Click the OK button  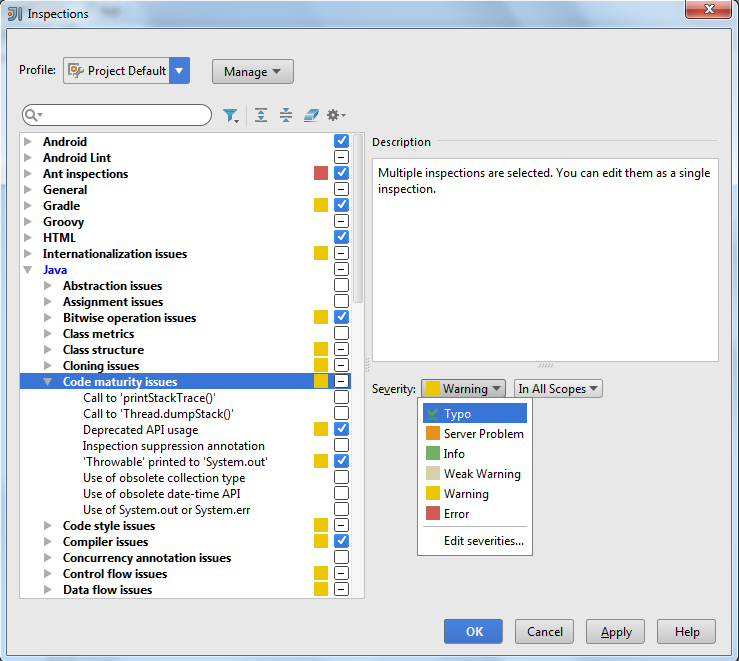pos(474,631)
